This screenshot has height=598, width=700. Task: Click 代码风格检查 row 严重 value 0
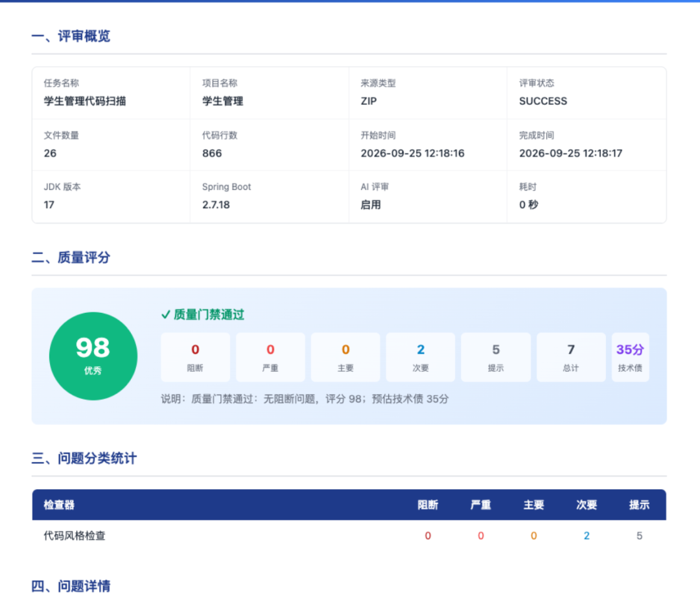tap(481, 536)
